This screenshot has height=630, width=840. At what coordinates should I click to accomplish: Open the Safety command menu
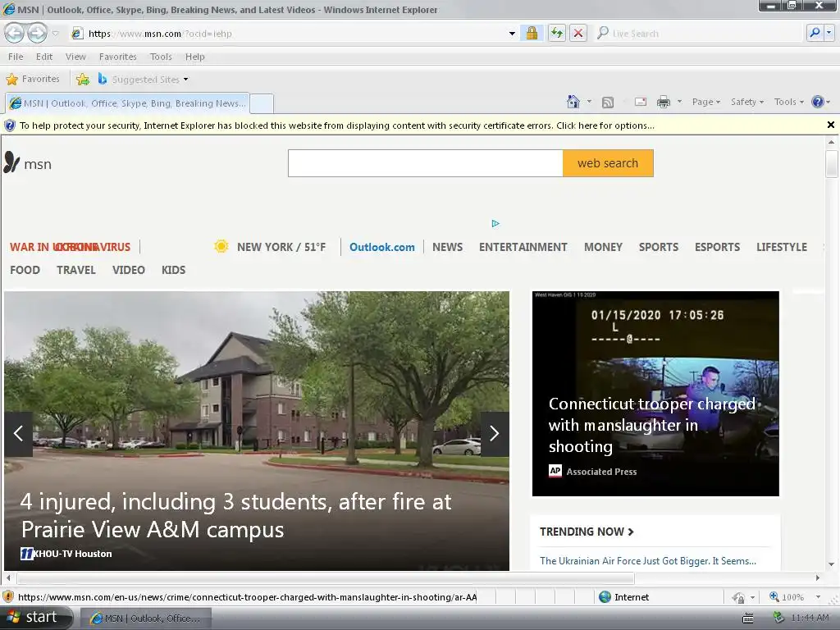[747, 102]
